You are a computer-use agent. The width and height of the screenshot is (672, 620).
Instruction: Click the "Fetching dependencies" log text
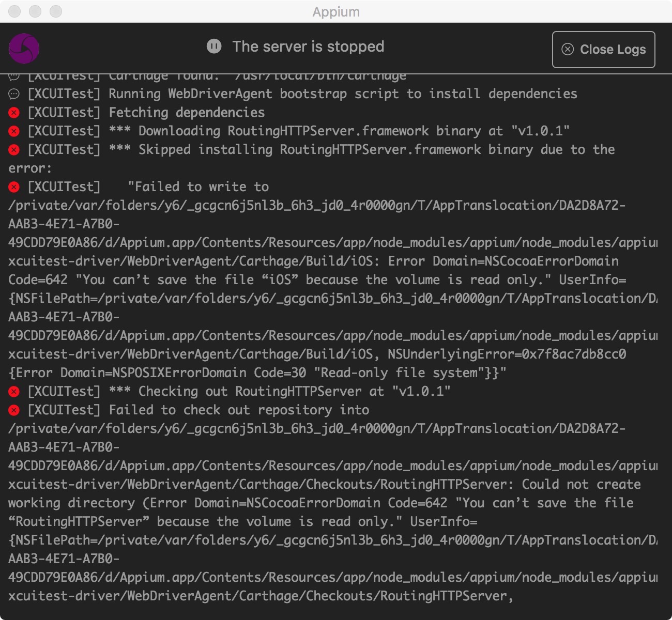point(187,113)
